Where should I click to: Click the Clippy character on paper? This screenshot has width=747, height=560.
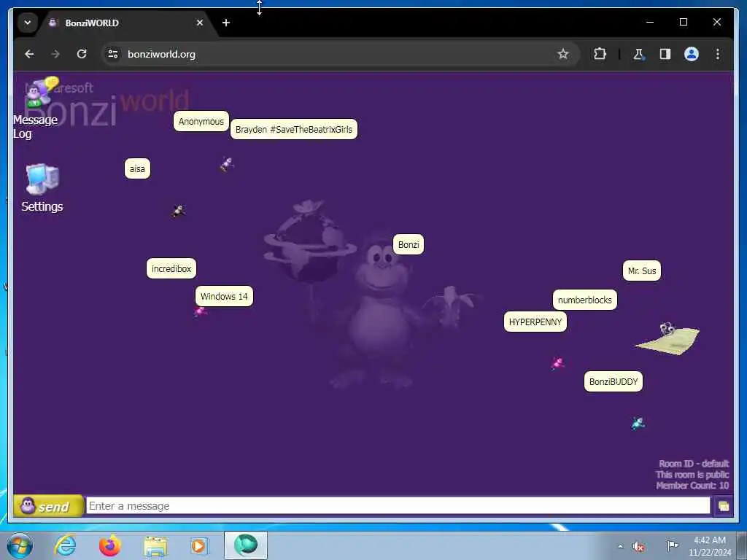(669, 338)
